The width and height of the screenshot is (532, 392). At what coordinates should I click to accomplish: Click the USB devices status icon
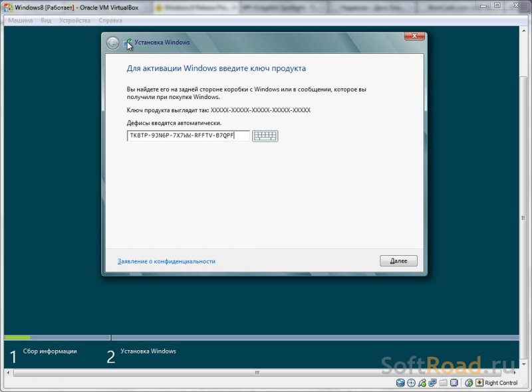[x=422, y=383]
